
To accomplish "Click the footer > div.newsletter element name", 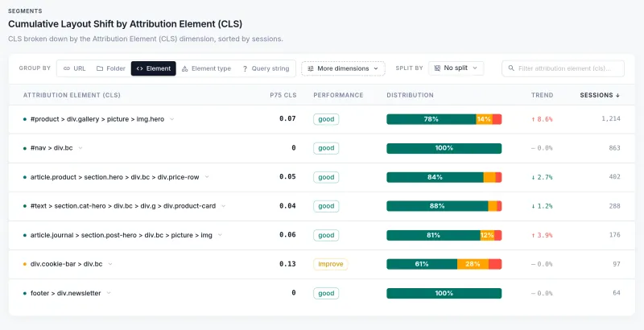I will point(66,293).
